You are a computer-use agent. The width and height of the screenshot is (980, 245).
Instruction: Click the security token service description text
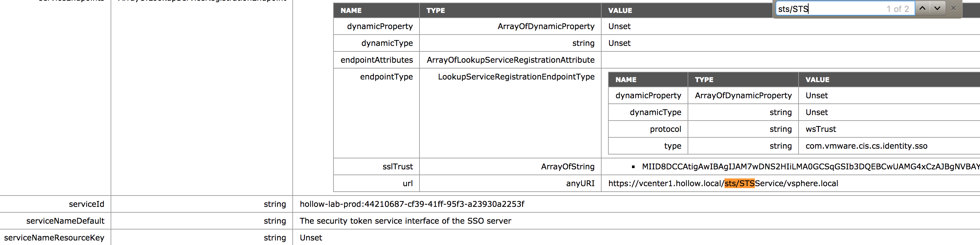(x=405, y=221)
